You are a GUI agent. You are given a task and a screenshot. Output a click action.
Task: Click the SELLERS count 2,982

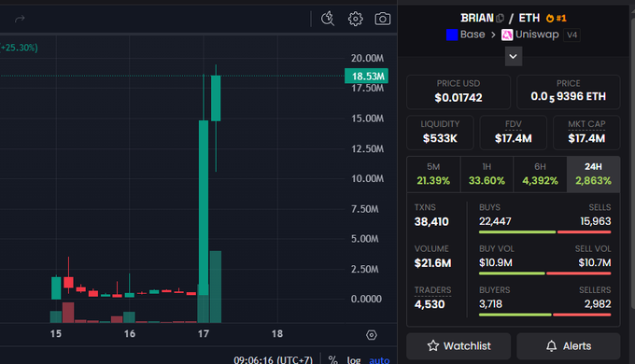[x=598, y=304]
